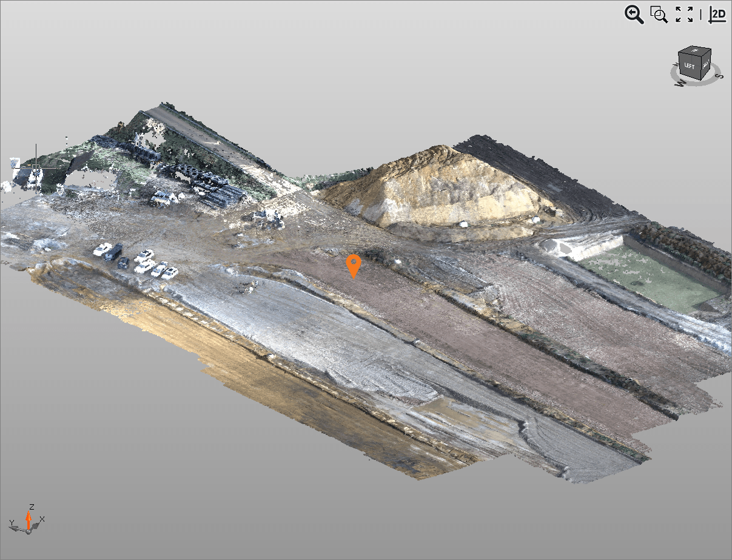
Task: Click the W compass label near view cube
Action: (x=680, y=83)
